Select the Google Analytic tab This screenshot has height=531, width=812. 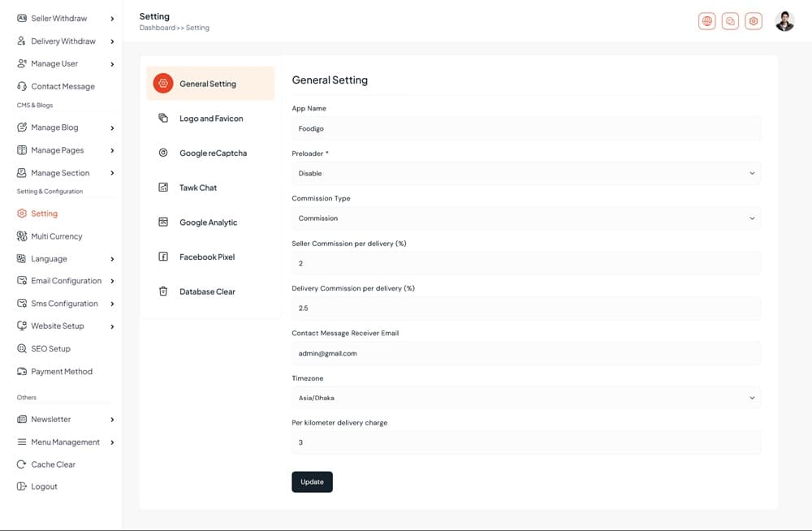click(208, 222)
